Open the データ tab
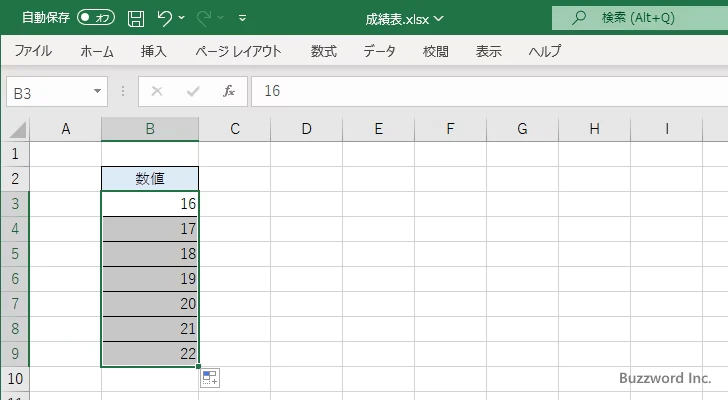728x400 pixels. [x=379, y=51]
